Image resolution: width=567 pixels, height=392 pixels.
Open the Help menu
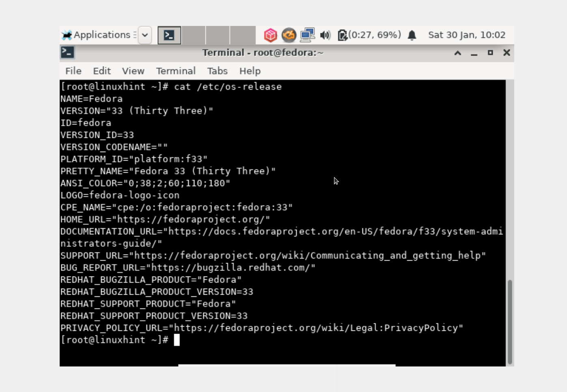click(x=250, y=71)
